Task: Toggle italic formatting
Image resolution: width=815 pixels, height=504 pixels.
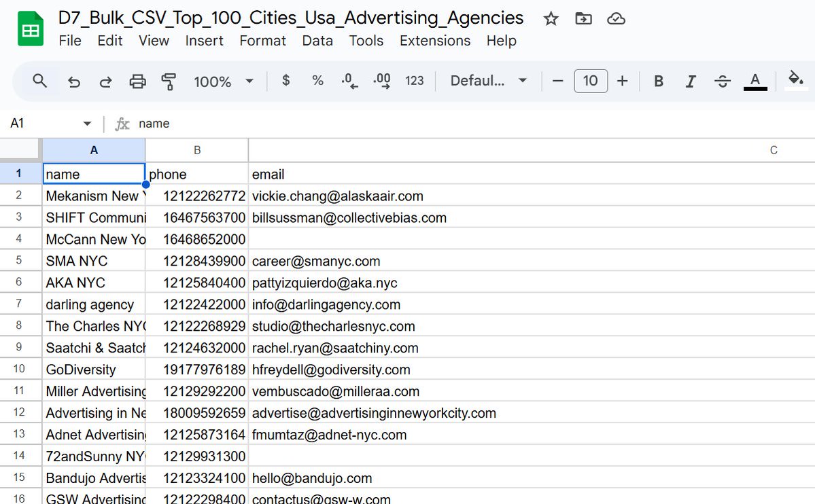Action: 690,81
